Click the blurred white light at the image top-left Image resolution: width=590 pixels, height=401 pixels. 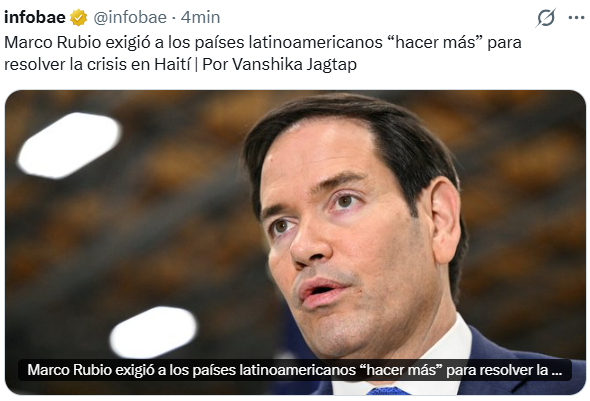coord(69,145)
